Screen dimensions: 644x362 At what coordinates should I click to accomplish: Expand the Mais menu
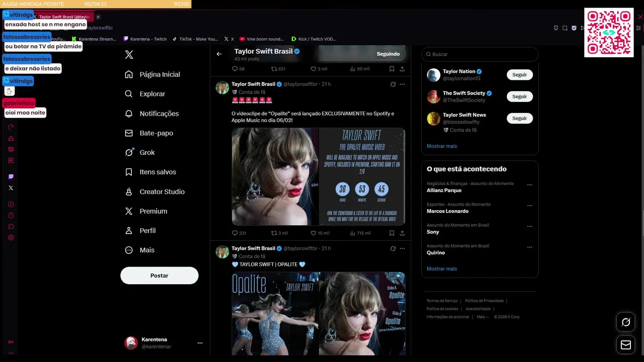pyautogui.click(x=139, y=250)
